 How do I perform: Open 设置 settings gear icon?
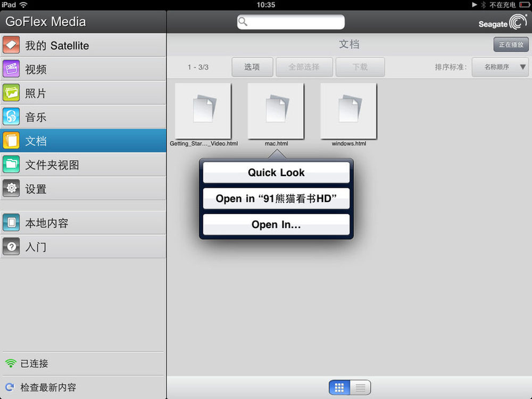(x=11, y=189)
